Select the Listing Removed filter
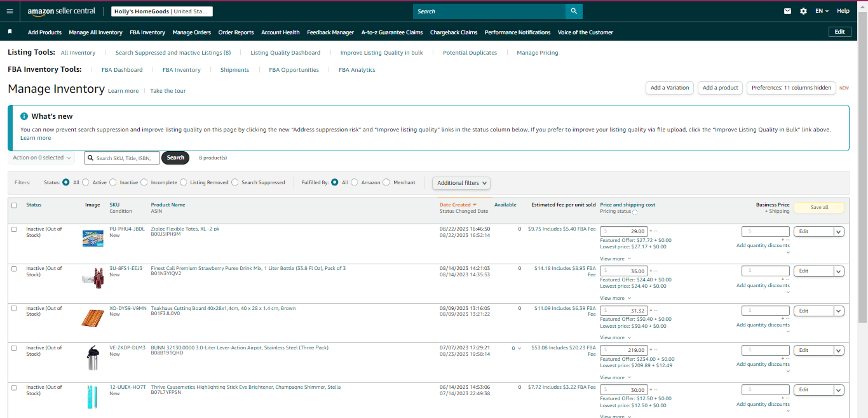868x418 pixels. [184, 182]
